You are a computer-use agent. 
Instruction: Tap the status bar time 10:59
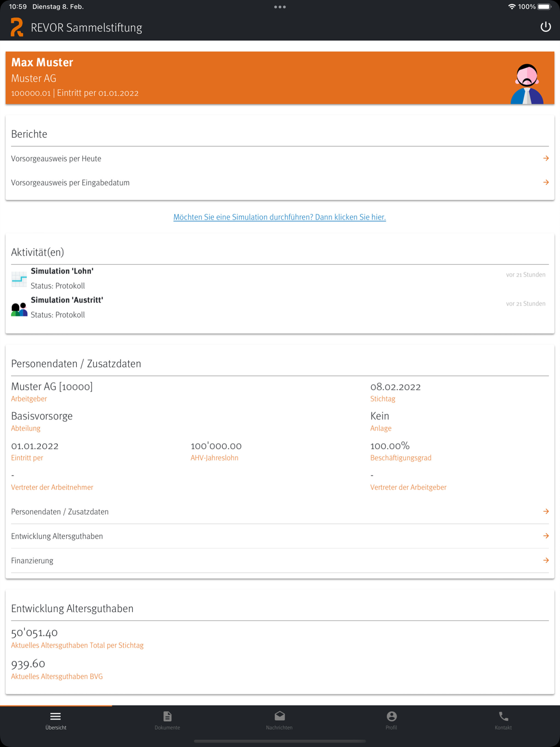click(18, 7)
